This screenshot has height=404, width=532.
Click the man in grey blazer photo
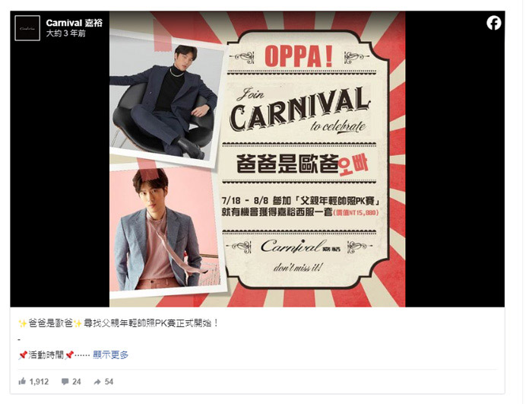tap(165, 231)
